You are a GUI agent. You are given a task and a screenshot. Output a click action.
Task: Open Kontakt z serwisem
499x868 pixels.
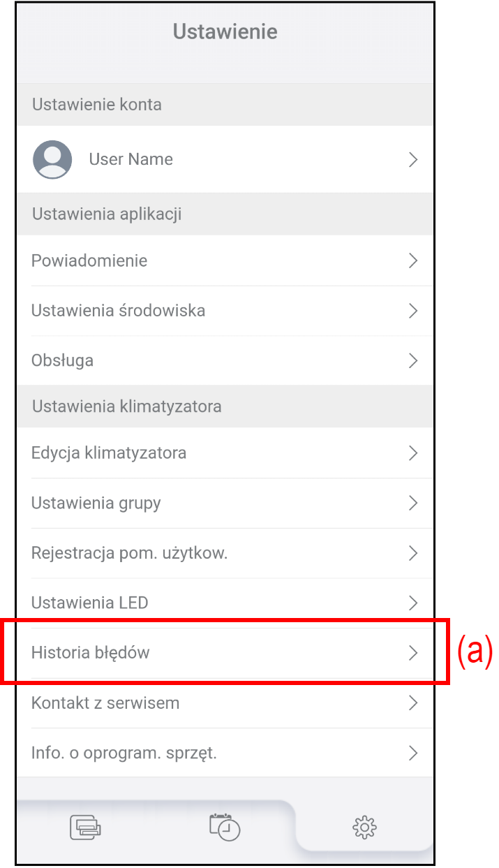click(x=105, y=703)
